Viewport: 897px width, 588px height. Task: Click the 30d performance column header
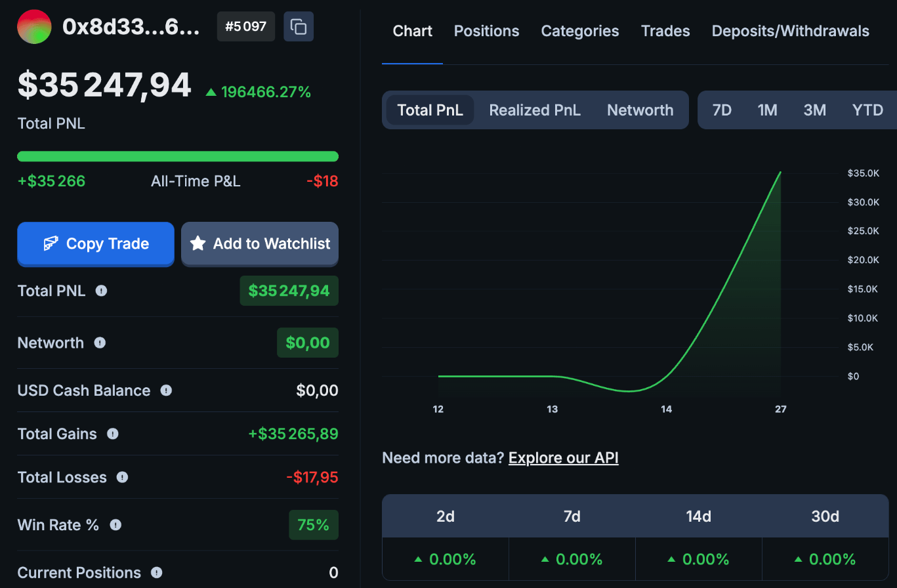pos(825,516)
